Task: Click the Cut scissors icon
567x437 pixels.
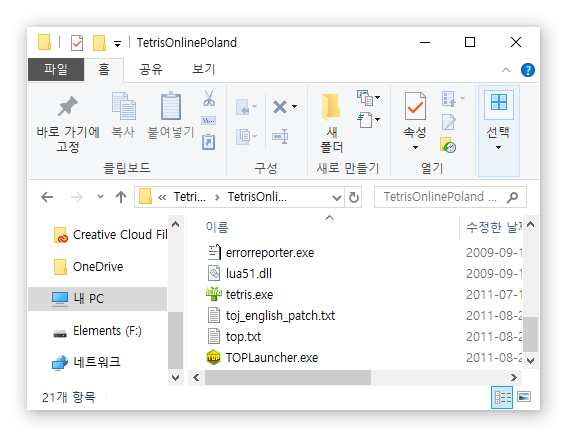Action: coord(209,98)
